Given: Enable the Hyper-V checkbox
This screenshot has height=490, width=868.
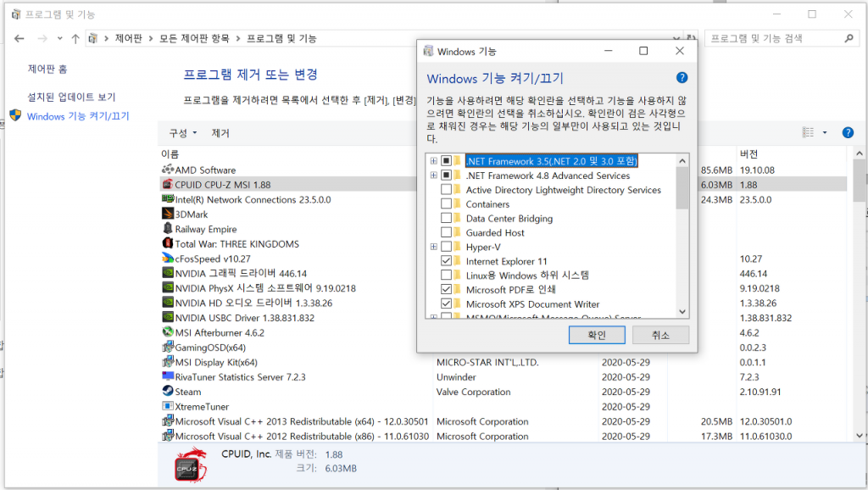Looking at the screenshot, I should [446, 247].
